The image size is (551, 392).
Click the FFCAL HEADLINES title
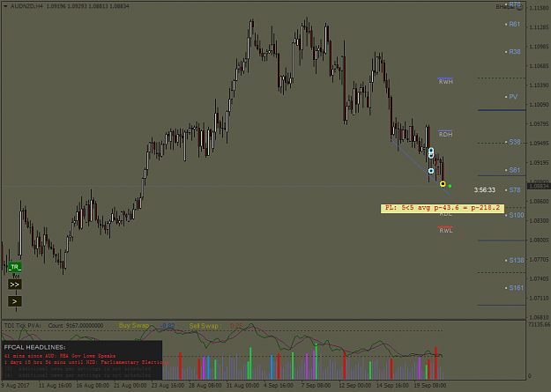(34, 347)
